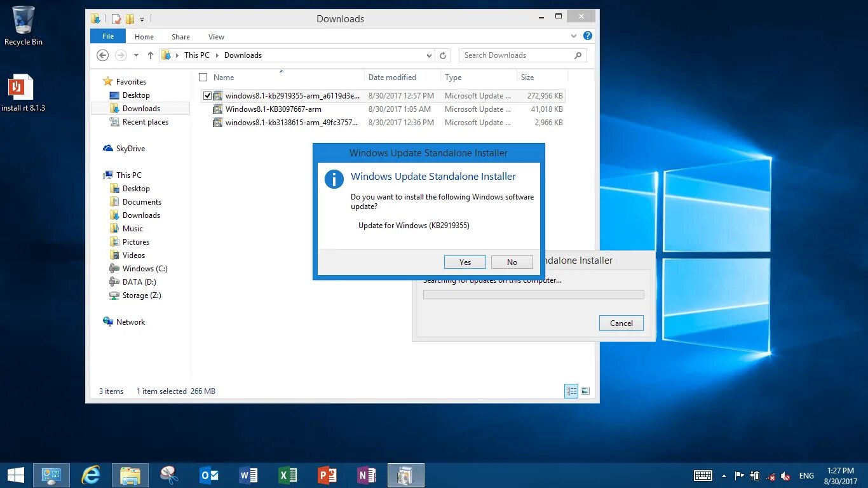Switch to Details view layout icon
This screenshot has width=868, height=488.
[571, 391]
